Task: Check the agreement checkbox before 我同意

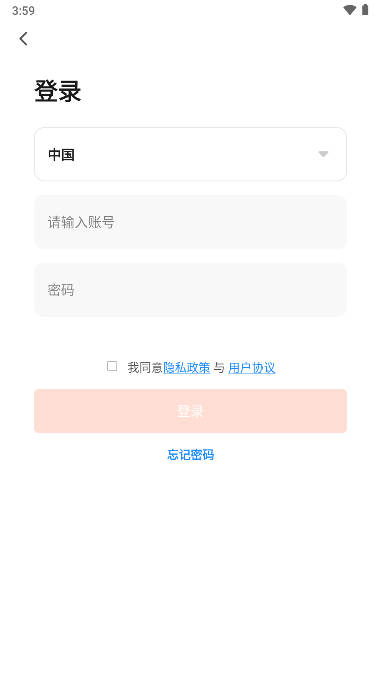Action: click(112, 366)
